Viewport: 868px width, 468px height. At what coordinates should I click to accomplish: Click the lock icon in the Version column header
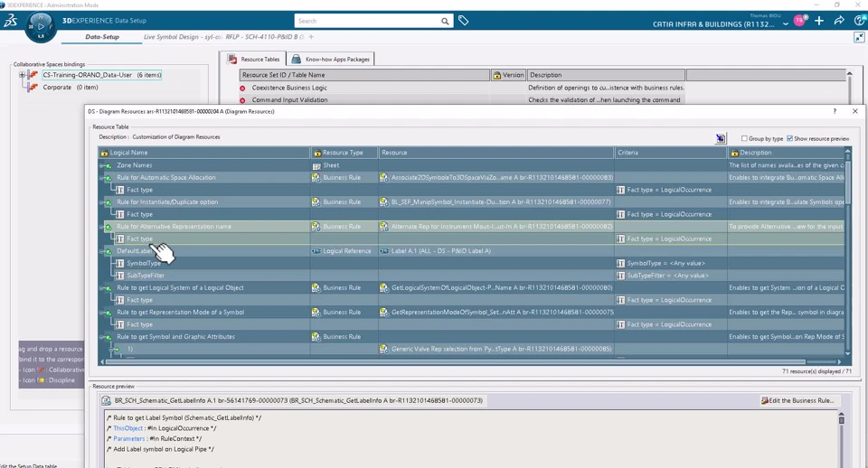(x=496, y=75)
